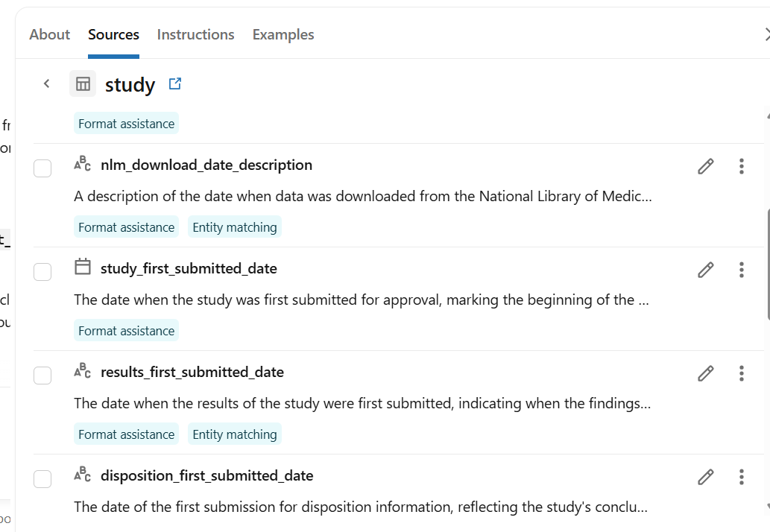The width and height of the screenshot is (770, 532).
Task: Select the study_first_submitted_date checkbox
Action: tap(42, 272)
